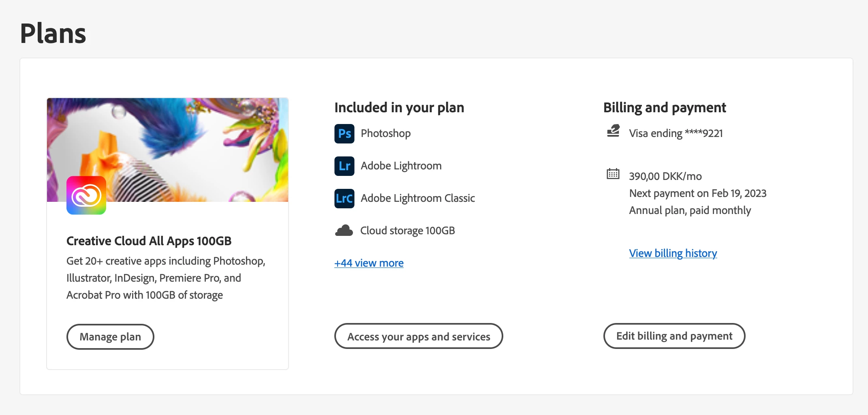Click the Adobe Lightroom Classic label
This screenshot has height=415, width=868.
pyautogui.click(x=418, y=198)
